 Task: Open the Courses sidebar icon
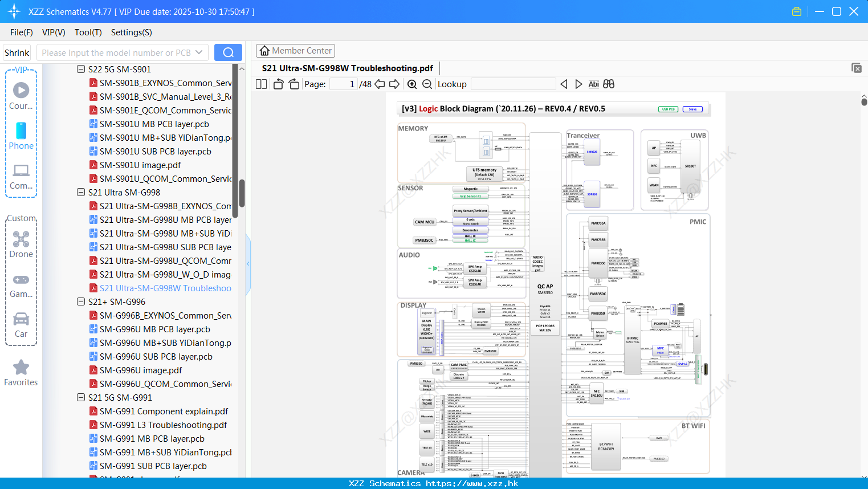(21, 96)
